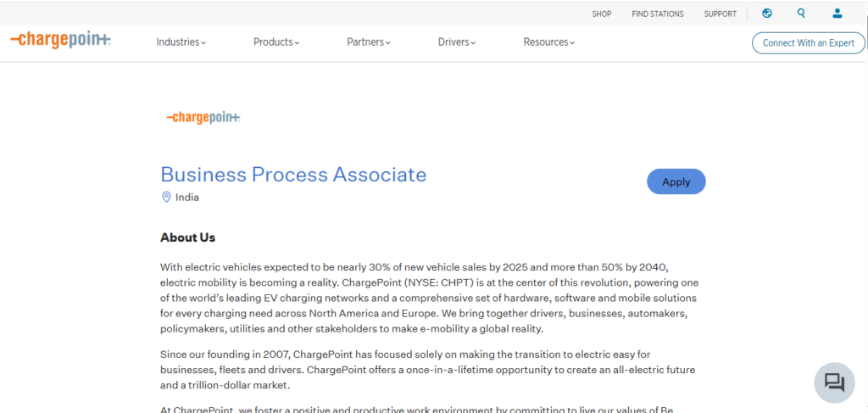Click Connect With an Expert button
This screenshot has height=413, width=868.
808,42
